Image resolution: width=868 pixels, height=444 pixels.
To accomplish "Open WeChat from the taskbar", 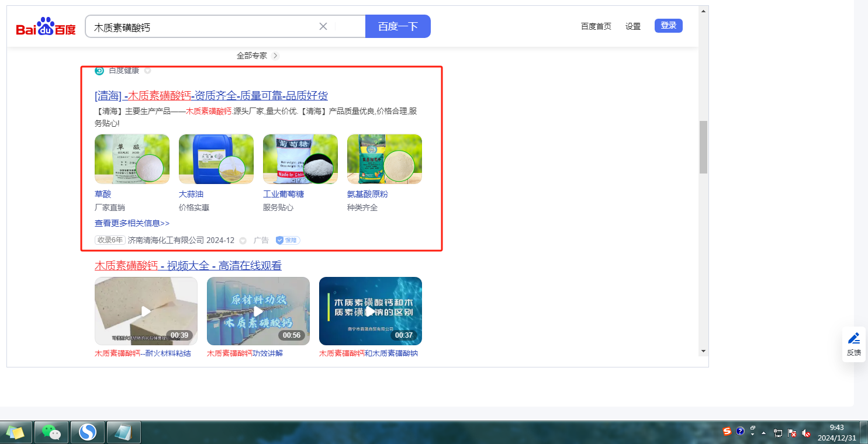I will click(x=51, y=432).
